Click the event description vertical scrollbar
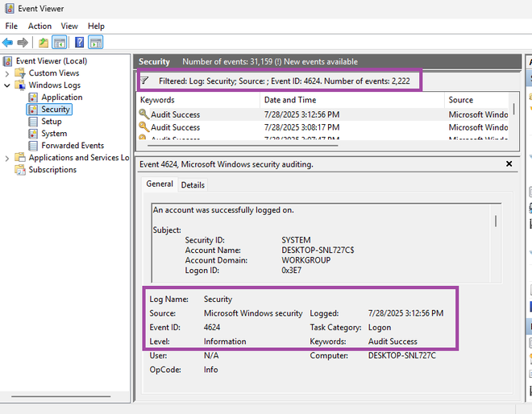The height and width of the screenshot is (414, 532). click(496, 221)
